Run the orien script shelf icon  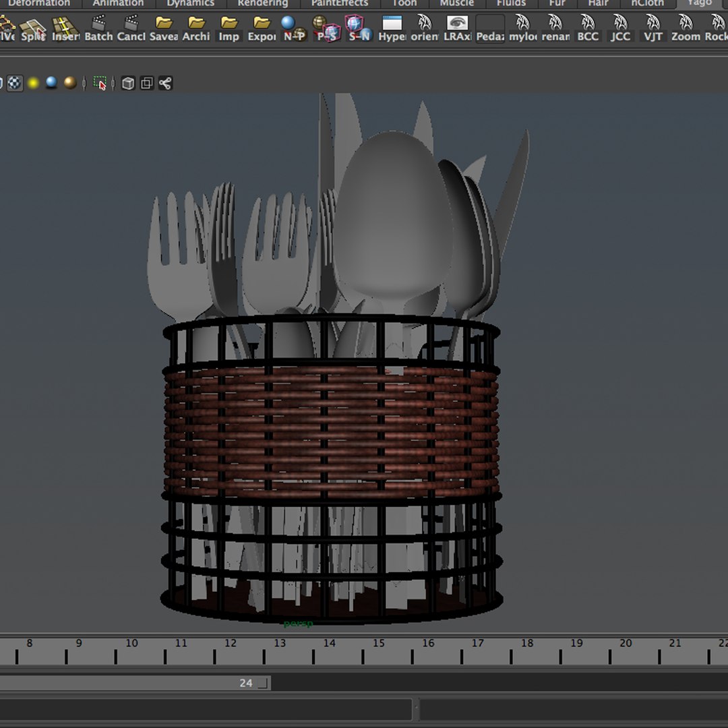click(x=425, y=28)
